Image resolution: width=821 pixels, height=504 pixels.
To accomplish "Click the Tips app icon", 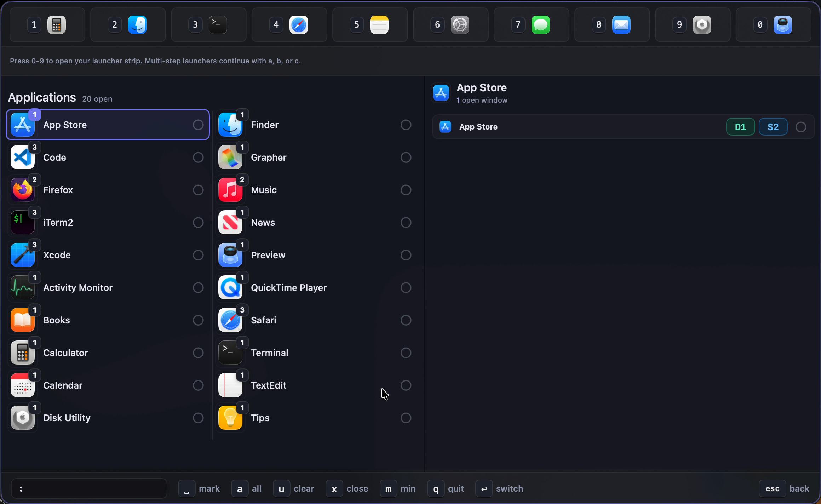I will [x=230, y=418].
